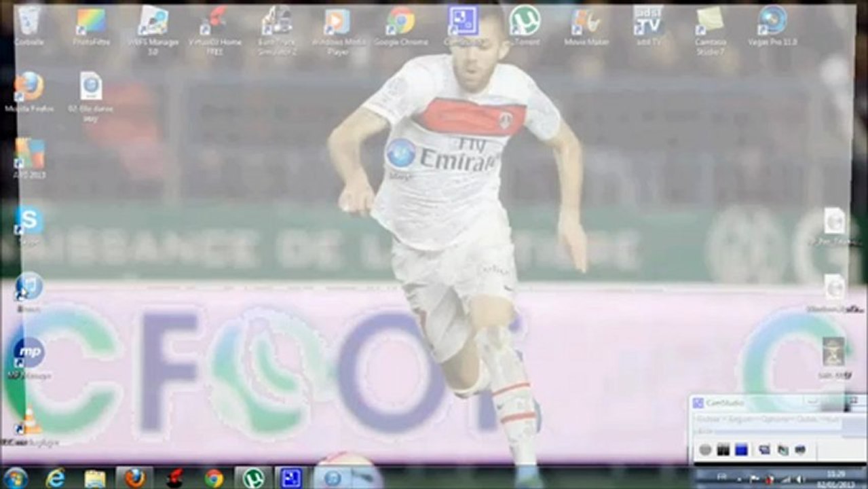Screen dimensions: 868x489
Task: Open the network signal tray icon
Action: pyautogui.click(x=786, y=479)
